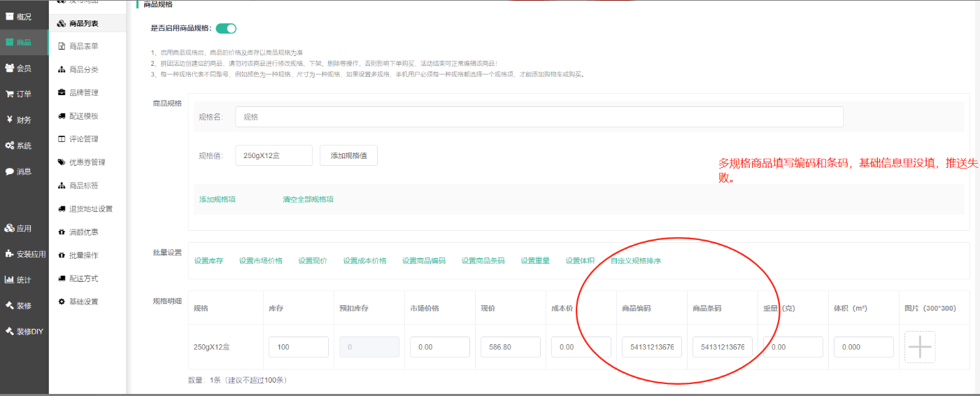
Task: Toggle 是否启用商品规格 switch off
Action: tap(226, 29)
